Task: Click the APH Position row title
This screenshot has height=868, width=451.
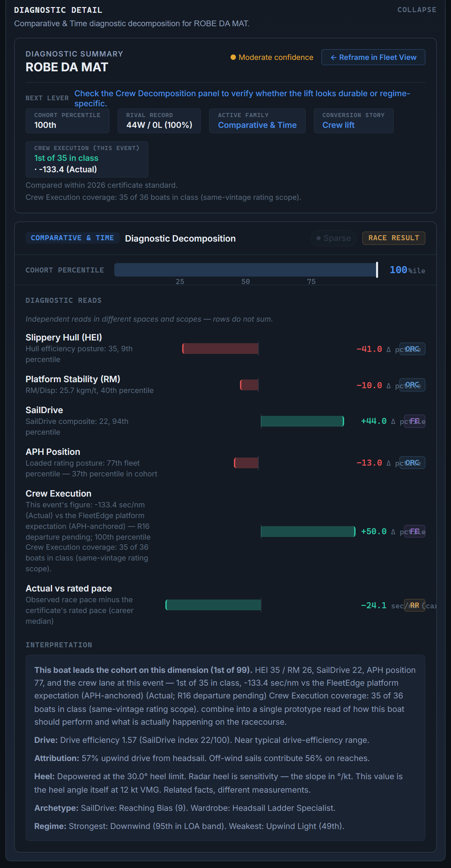Action: click(x=53, y=452)
